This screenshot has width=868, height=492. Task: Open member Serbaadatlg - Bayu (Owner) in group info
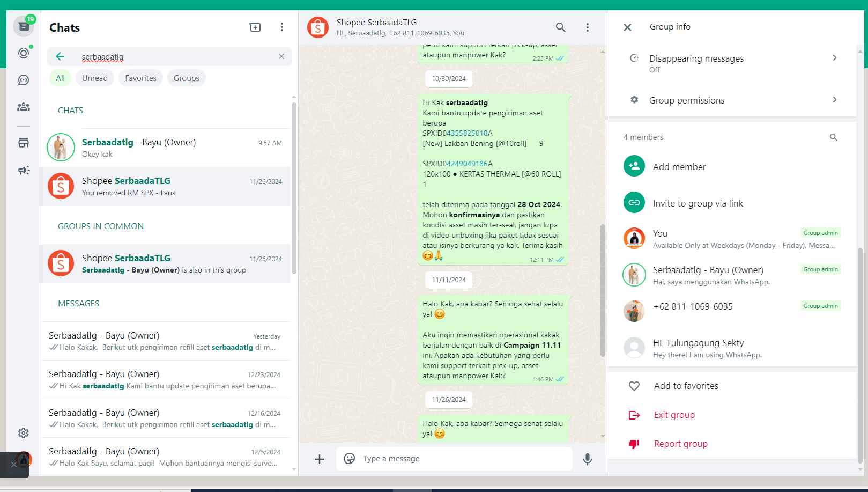click(732, 275)
